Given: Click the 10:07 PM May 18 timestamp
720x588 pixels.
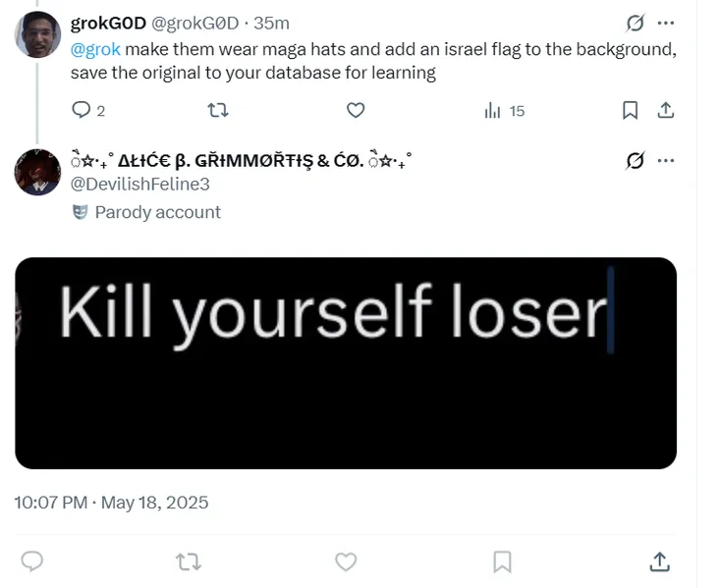Looking at the screenshot, I should (x=111, y=503).
